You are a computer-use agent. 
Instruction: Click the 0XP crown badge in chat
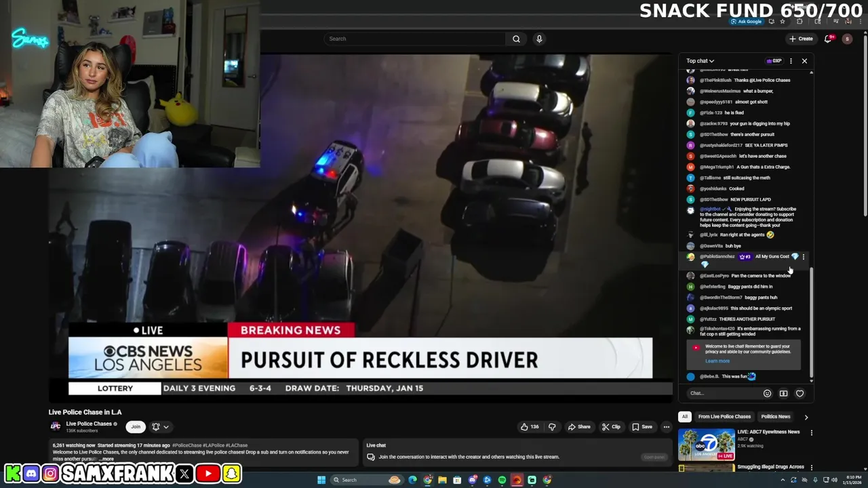coord(774,61)
